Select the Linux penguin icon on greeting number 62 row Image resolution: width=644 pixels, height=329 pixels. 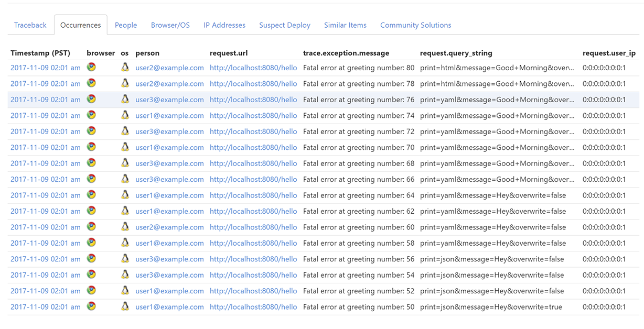pos(125,211)
